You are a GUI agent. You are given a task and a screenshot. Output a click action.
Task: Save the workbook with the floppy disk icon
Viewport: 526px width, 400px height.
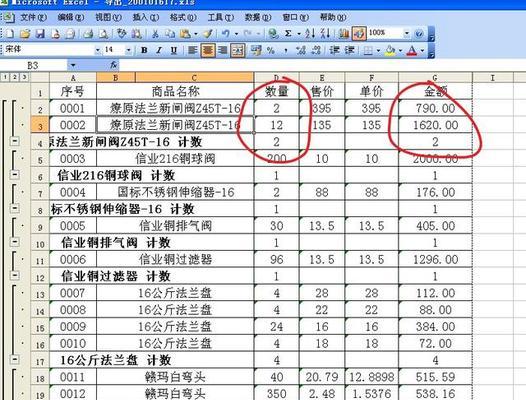(40, 34)
